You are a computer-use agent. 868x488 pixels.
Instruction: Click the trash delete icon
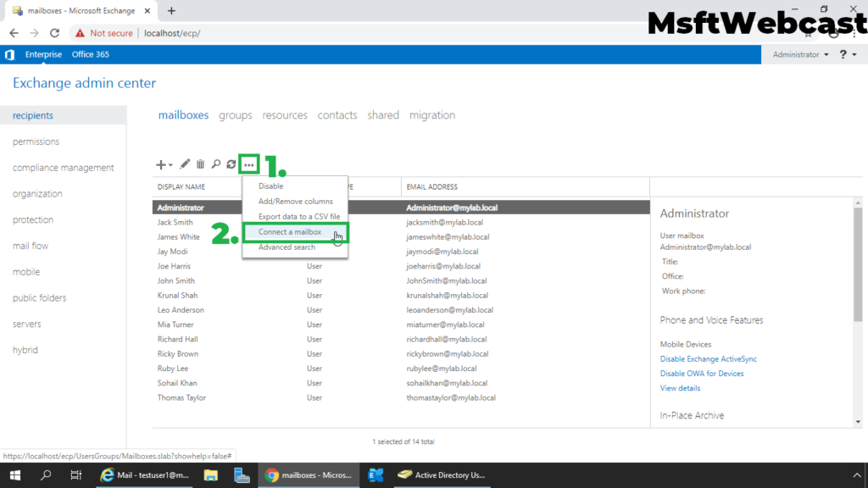[x=200, y=164]
